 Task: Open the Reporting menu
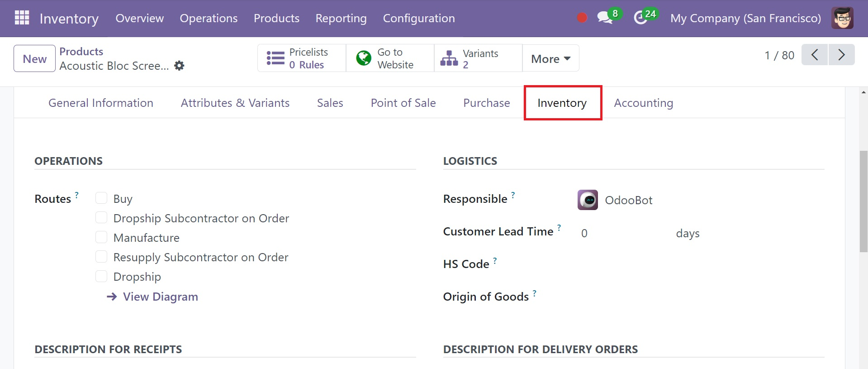(341, 18)
